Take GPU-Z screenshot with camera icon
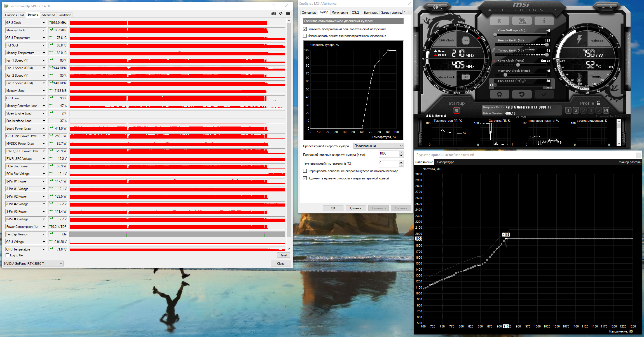Image resolution: width=644 pixels, height=337 pixels. click(274, 13)
